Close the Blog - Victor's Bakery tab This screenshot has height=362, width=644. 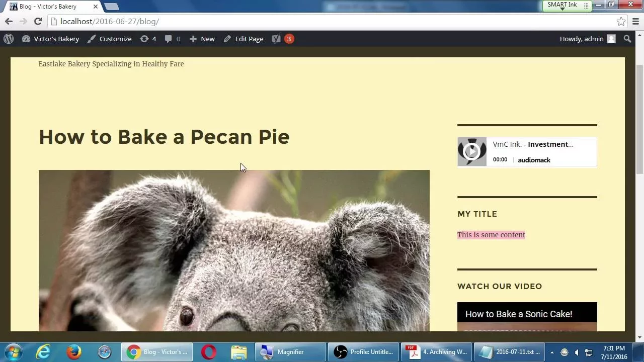click(x=96, y=7)
